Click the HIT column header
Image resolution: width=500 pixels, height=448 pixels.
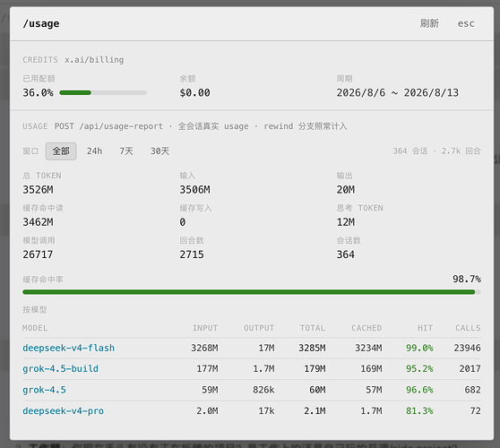426,328
